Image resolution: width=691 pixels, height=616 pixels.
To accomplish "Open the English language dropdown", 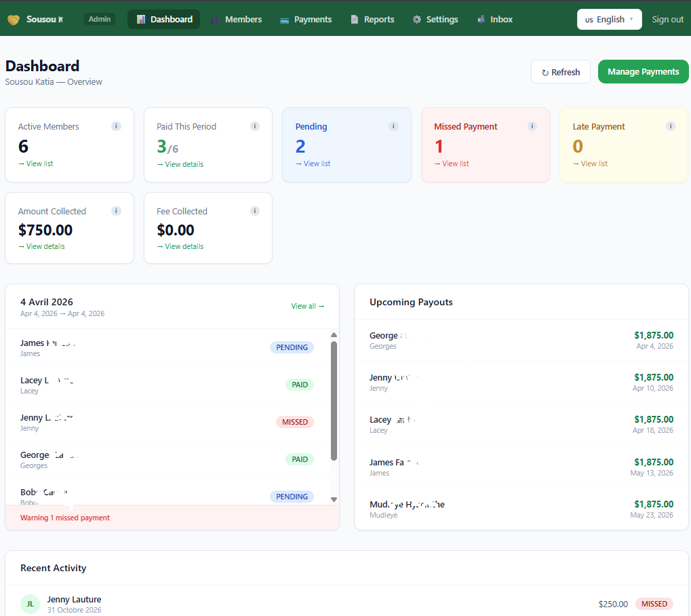I will [609, 20].
